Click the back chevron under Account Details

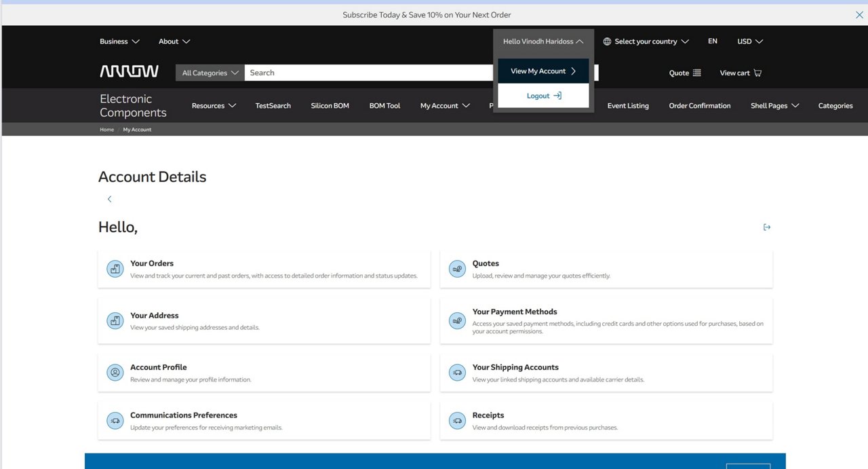click(x=109, y=199)
